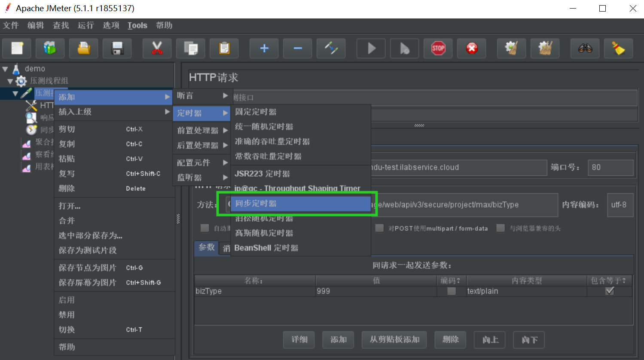Open the Tools menu in menu bar
Screen dimensions: 644x360
pos(137,25)
